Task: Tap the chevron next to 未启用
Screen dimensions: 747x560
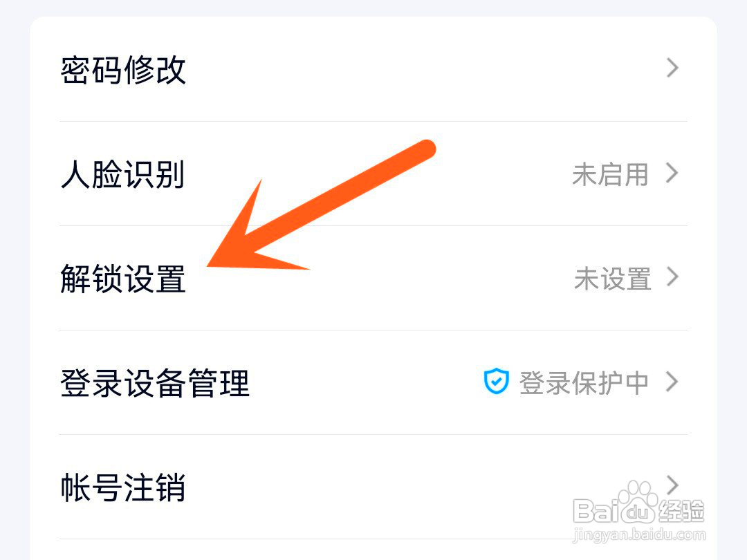Action: (x=672, y=173)
